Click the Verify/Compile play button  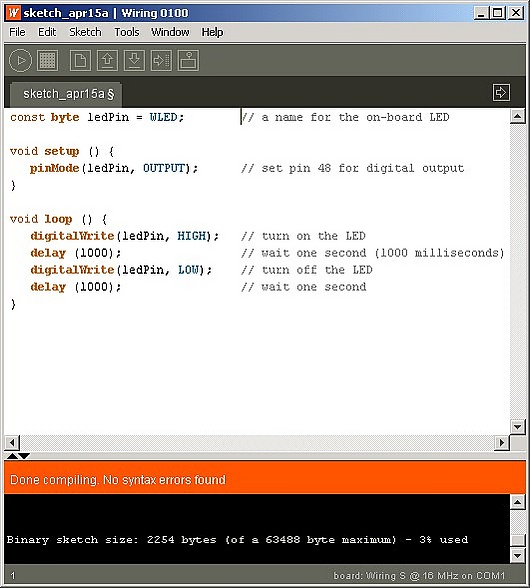[x=21, y=60]
